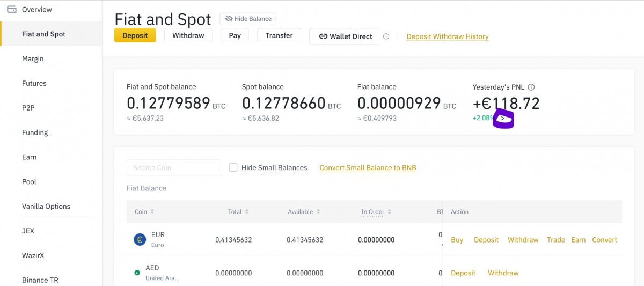644x286 pixels.
Task: Enable Hide Small Balances checkbox
Action: (x=233, y=167)
